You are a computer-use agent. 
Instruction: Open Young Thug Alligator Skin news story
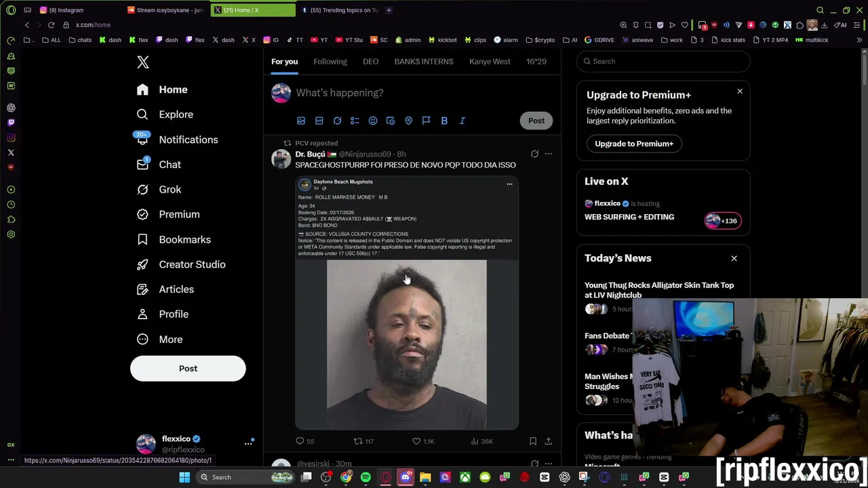pyautogui.click(x=659, y=290)
